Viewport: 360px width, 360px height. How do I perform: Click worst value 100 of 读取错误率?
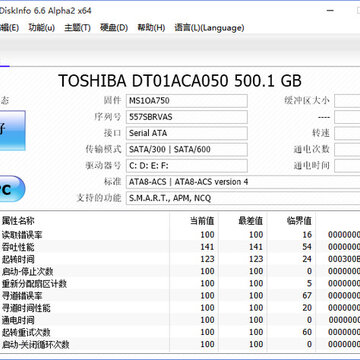256,235
